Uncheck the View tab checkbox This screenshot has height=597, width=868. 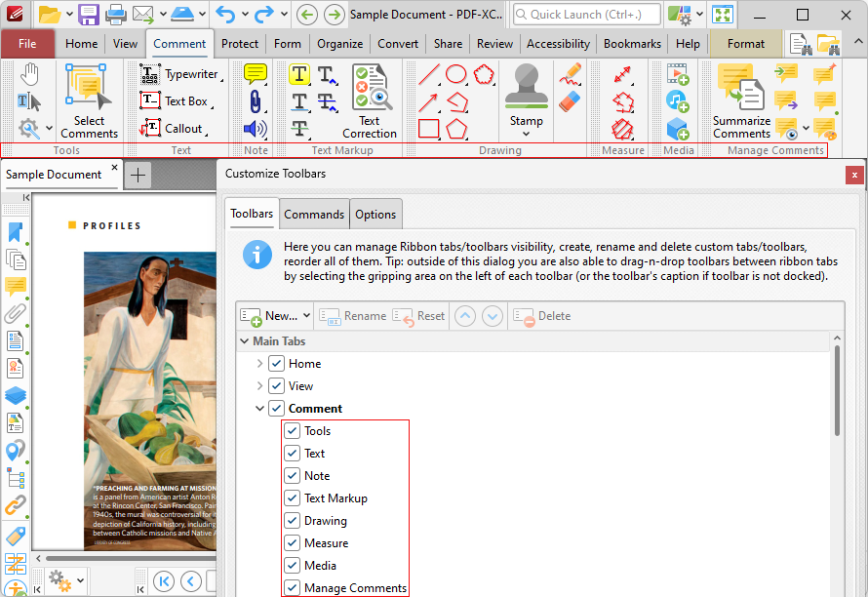click(276, 386)
